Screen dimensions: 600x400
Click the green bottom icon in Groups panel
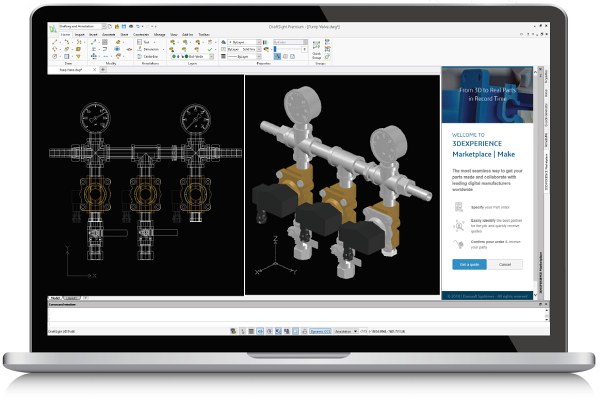point(328,56)
